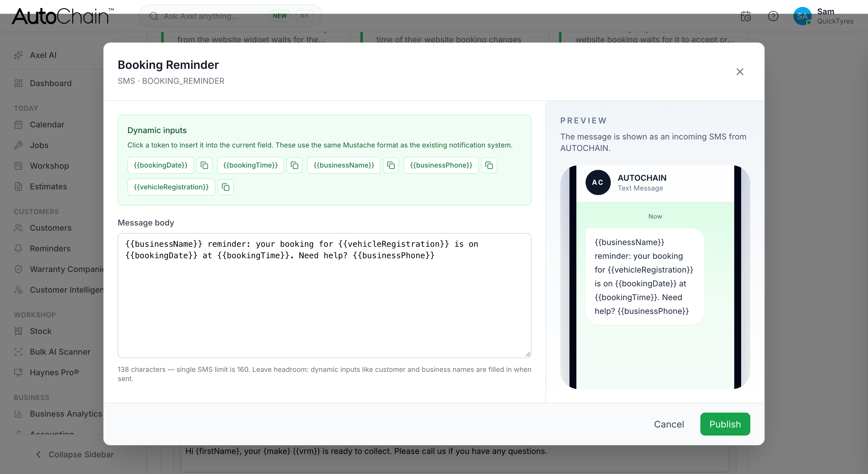Screen dimensions: 868x474
Task: Open the calendar clock icon in header
Action: (745, 16)
